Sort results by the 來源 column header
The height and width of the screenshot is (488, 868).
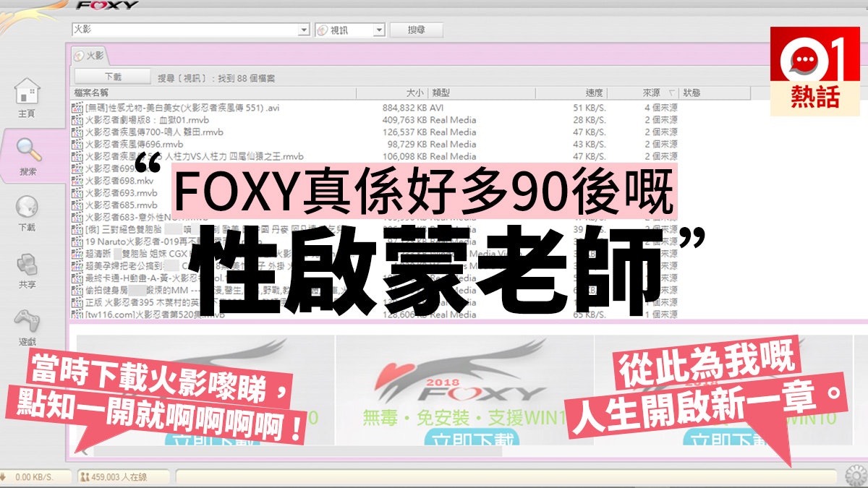click(x=651, y=93)
